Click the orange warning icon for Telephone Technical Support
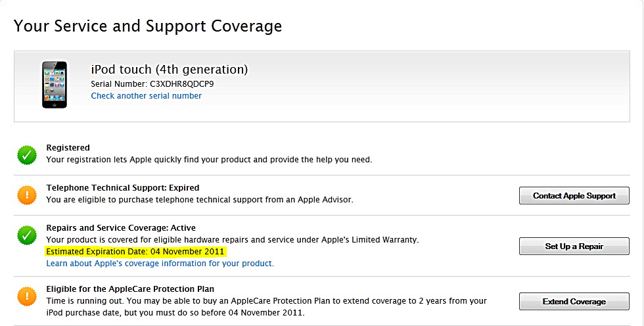This screenshot has height=326, width=644. click(27, 195)
